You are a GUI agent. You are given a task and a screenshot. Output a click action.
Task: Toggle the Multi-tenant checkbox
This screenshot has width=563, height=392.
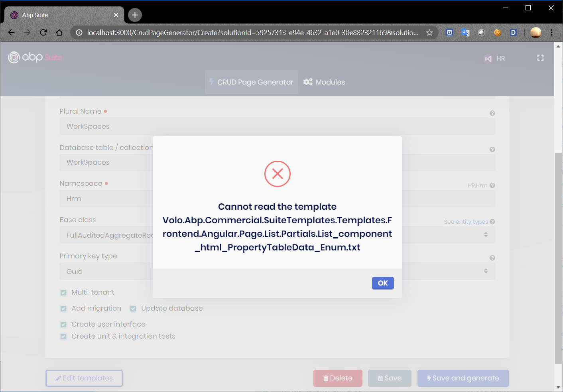pos(63,293)
